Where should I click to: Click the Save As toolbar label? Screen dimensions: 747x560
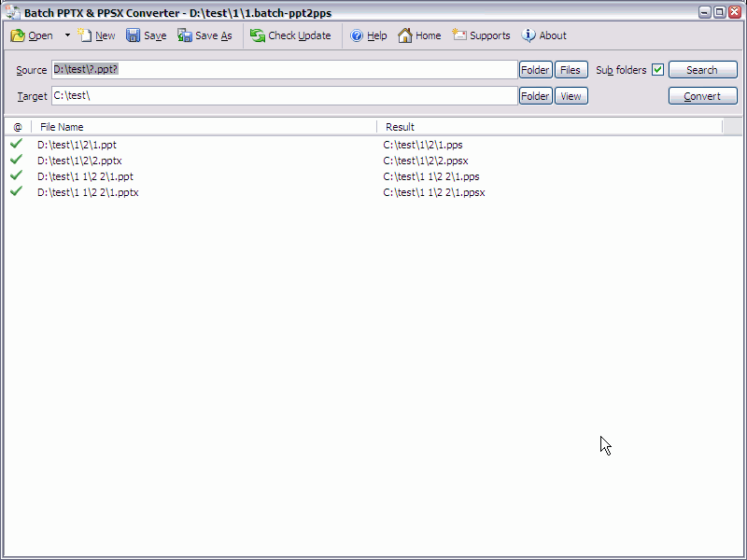click(214, 35)
